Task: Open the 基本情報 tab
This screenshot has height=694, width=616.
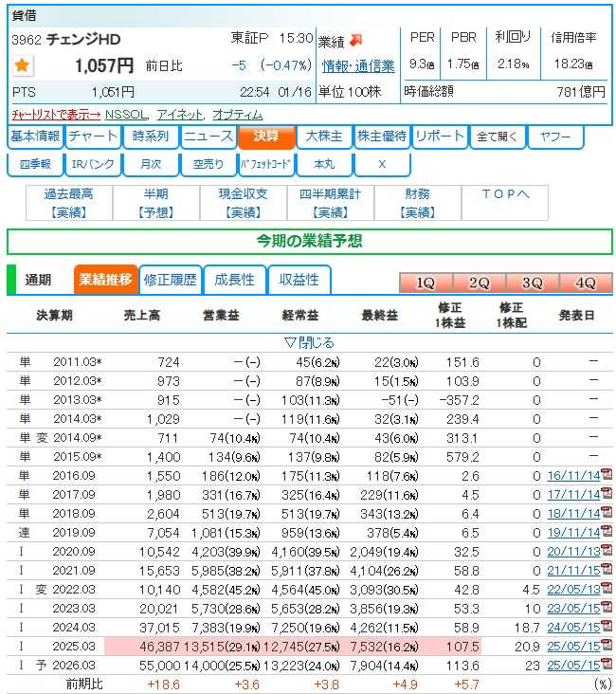Action: [35, 137]
